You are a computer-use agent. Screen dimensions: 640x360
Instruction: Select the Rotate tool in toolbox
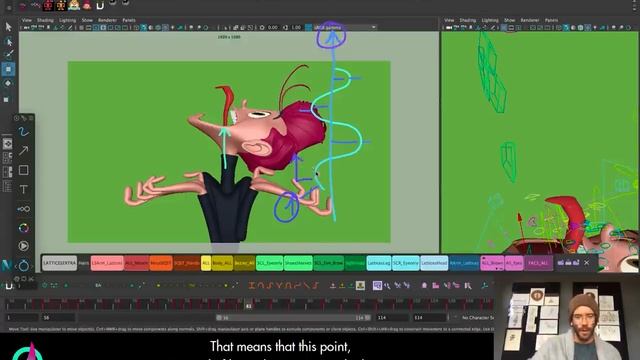8,83
